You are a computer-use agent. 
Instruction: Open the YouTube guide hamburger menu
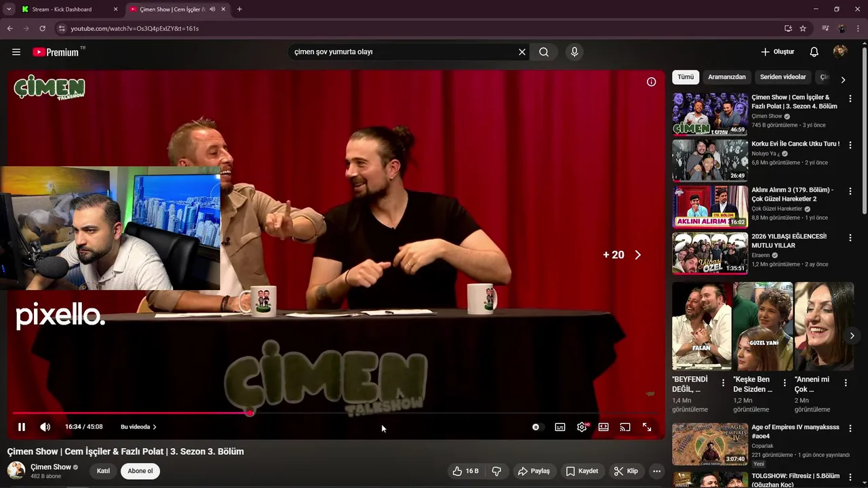tap(16, 52)
